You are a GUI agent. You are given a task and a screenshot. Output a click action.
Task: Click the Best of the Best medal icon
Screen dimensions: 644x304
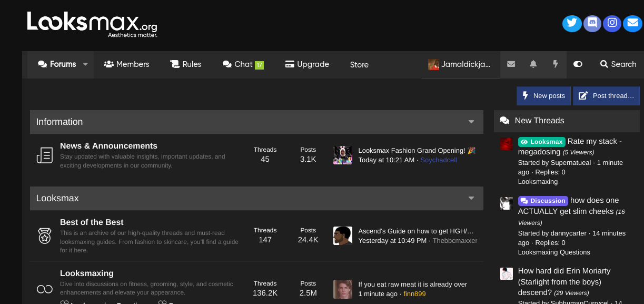click(x=45, y=236)
